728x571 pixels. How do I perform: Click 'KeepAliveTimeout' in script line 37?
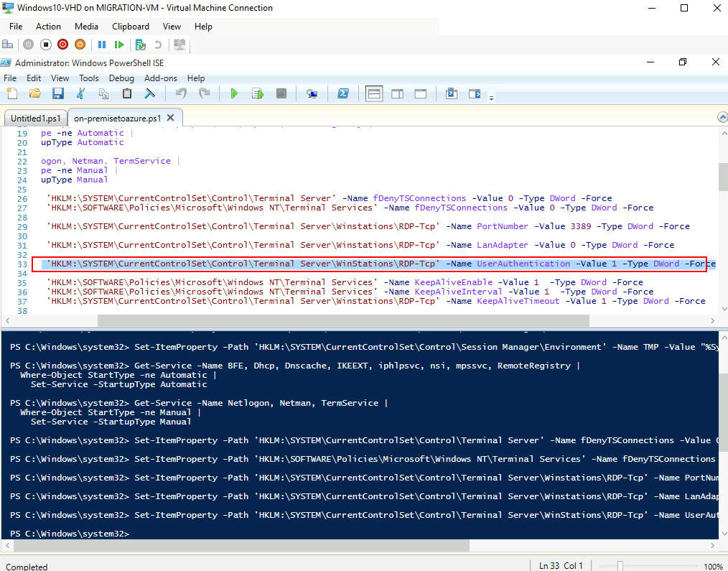[518, 301]
